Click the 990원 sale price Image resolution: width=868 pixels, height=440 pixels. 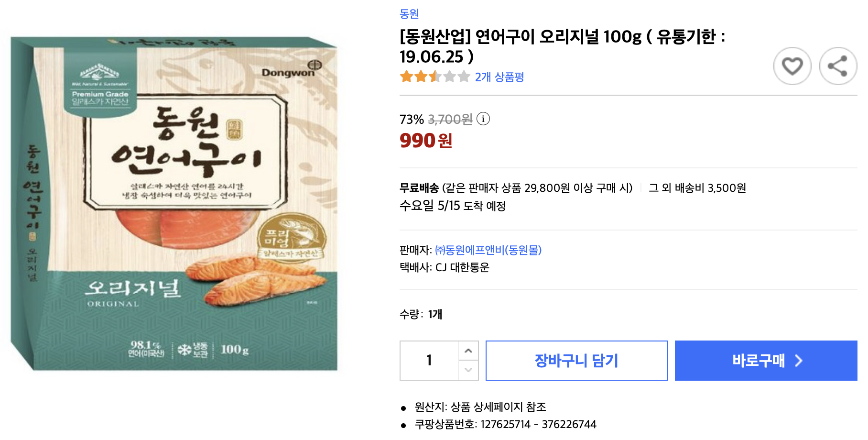tap(426, 141)
